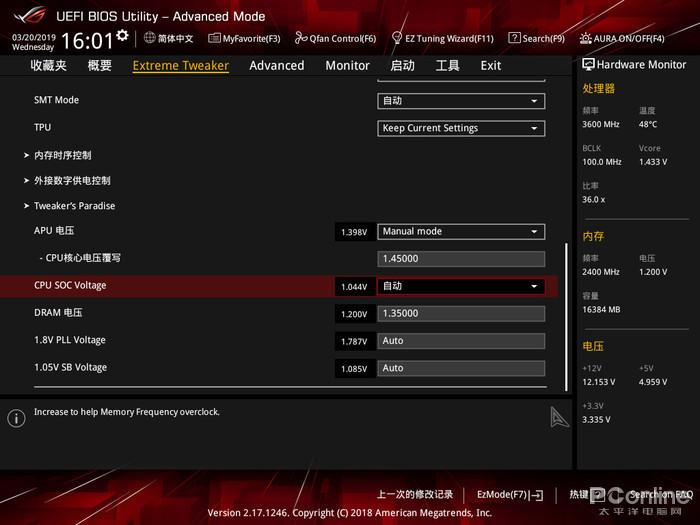Click the 4.959 V reading
This screenshot has width=700, height=525.
pos(653,382)
